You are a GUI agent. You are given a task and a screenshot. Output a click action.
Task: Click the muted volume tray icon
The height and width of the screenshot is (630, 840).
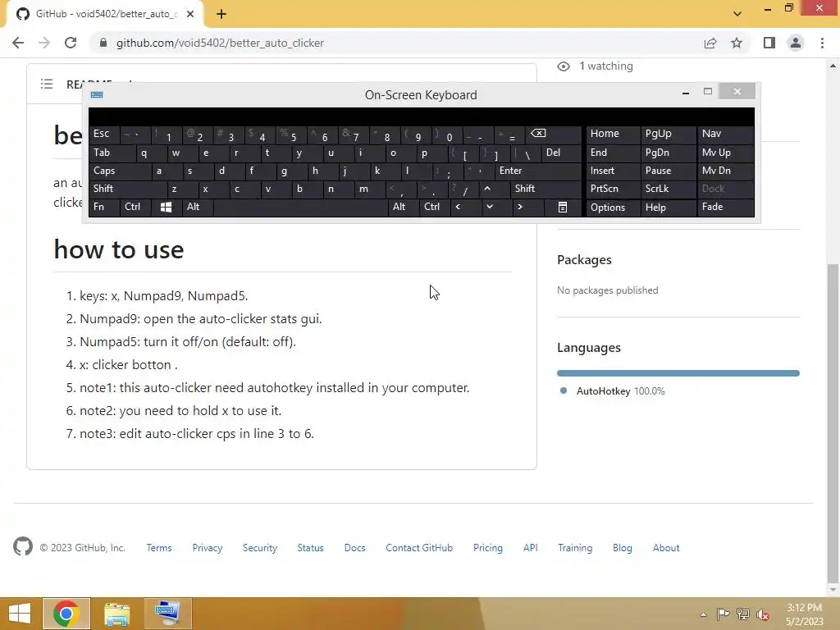[764, 614]
